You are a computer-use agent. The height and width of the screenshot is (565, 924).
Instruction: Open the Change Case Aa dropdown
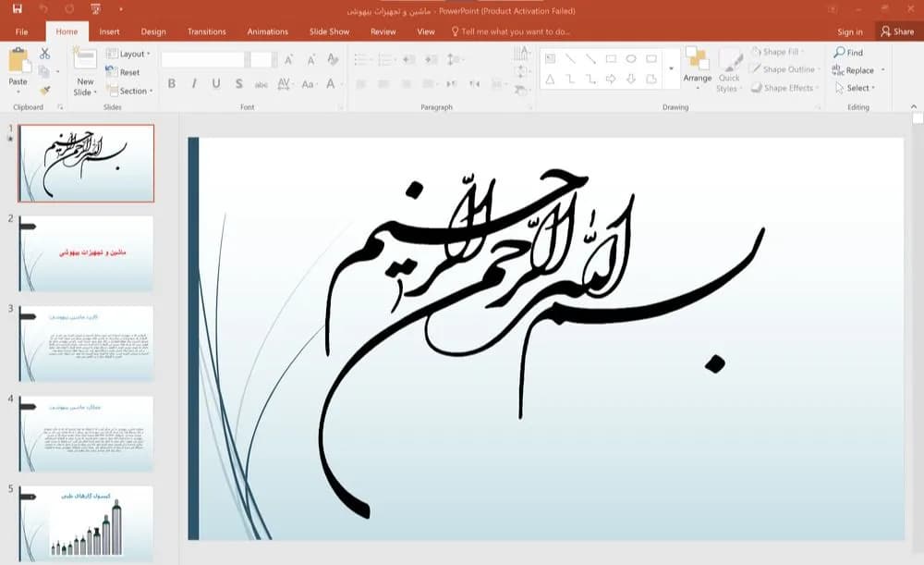309,84
